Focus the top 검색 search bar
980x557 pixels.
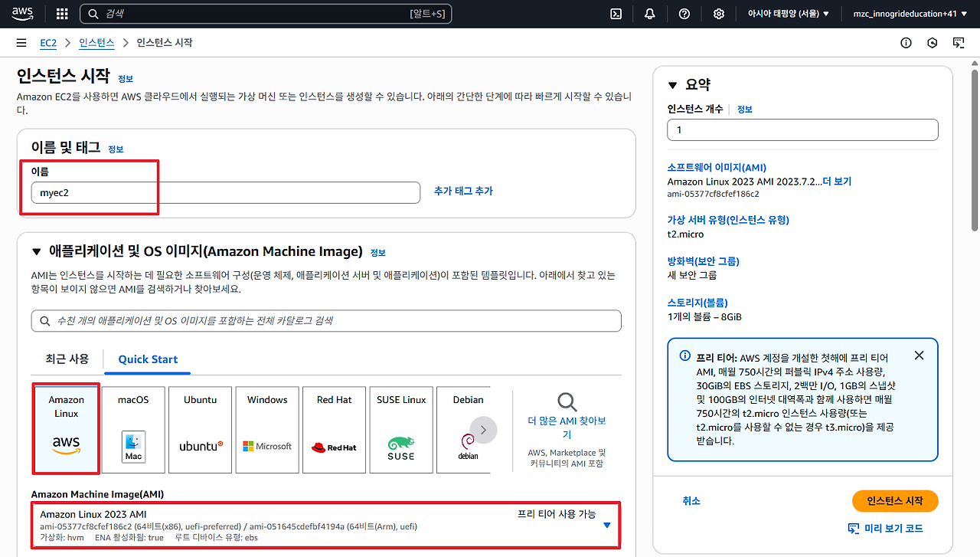coord(266,14)
